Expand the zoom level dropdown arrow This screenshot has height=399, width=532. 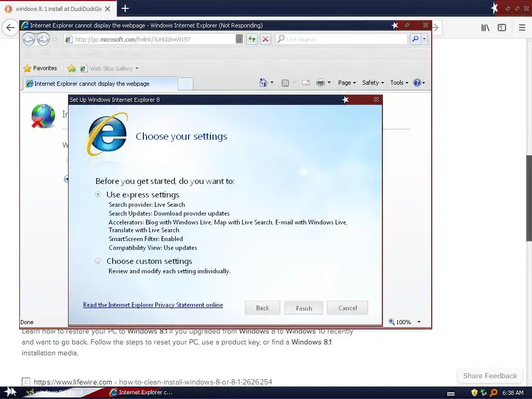[419, 322]
